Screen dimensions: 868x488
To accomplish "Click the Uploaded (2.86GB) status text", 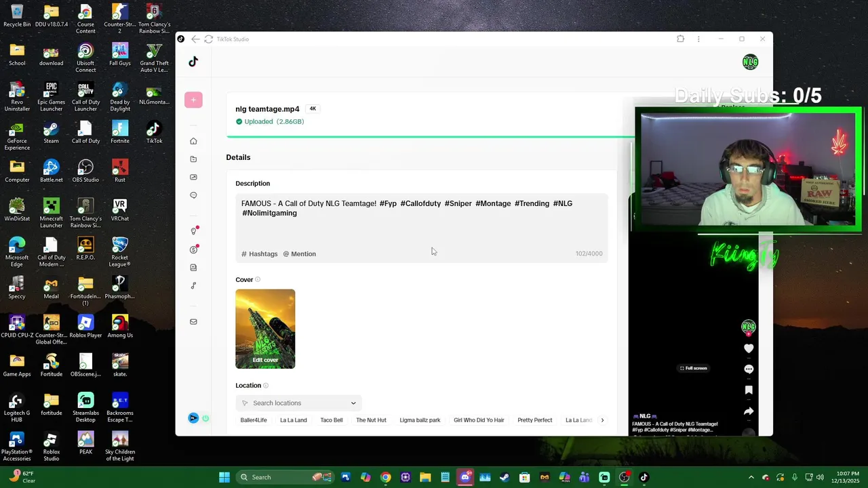I will [274, 122].
